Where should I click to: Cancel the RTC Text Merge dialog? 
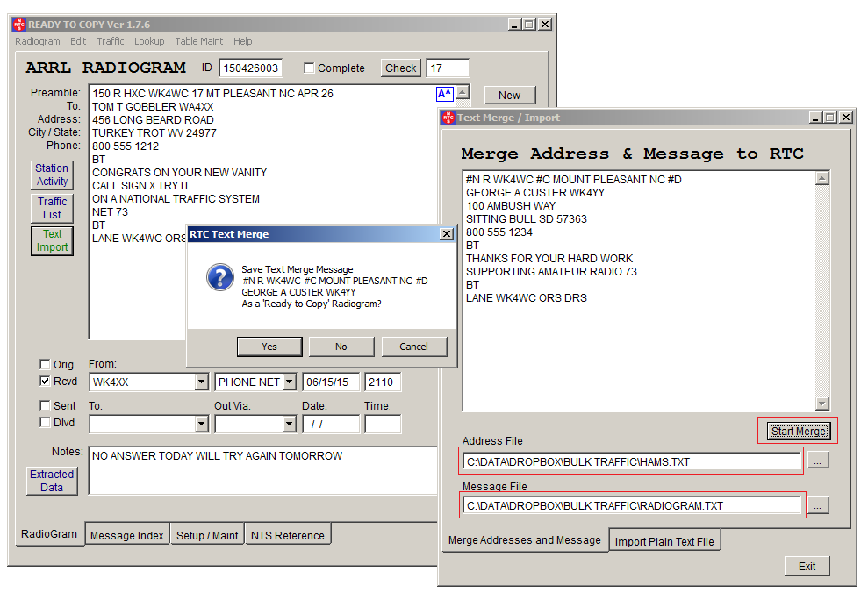point(413,347)
